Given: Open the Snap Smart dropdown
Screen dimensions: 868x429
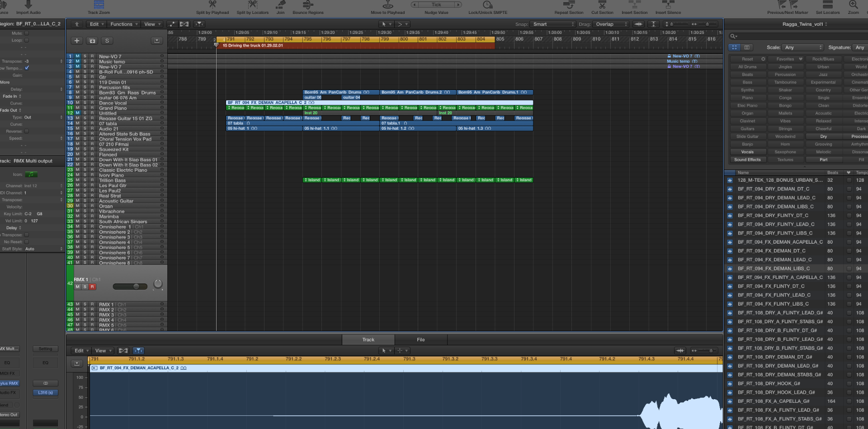Looking at the screenshot, I should pyautogui.click(x=553, y=24).
